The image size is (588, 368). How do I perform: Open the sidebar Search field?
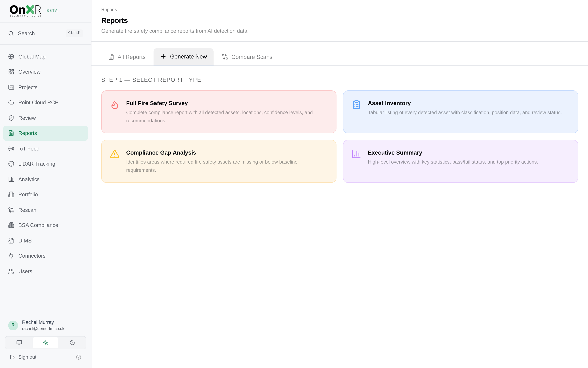(x=46, y=33)
